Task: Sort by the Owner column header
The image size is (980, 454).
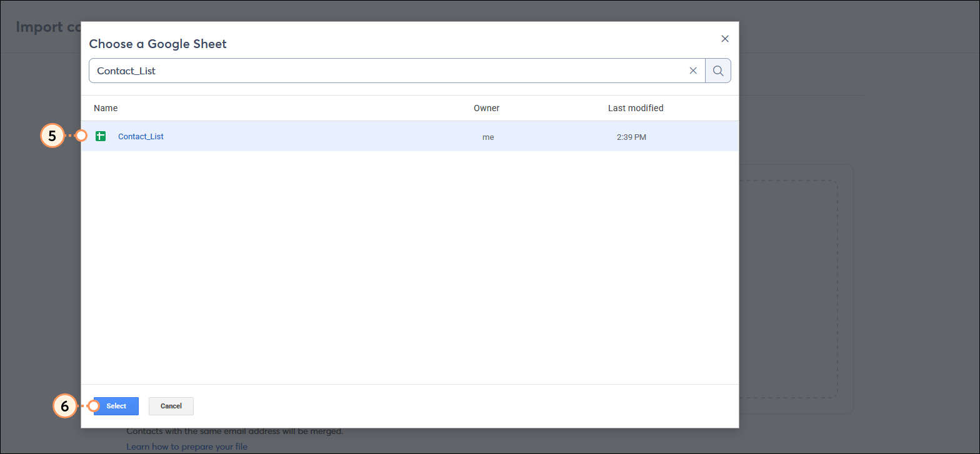Action: point(486,108)
